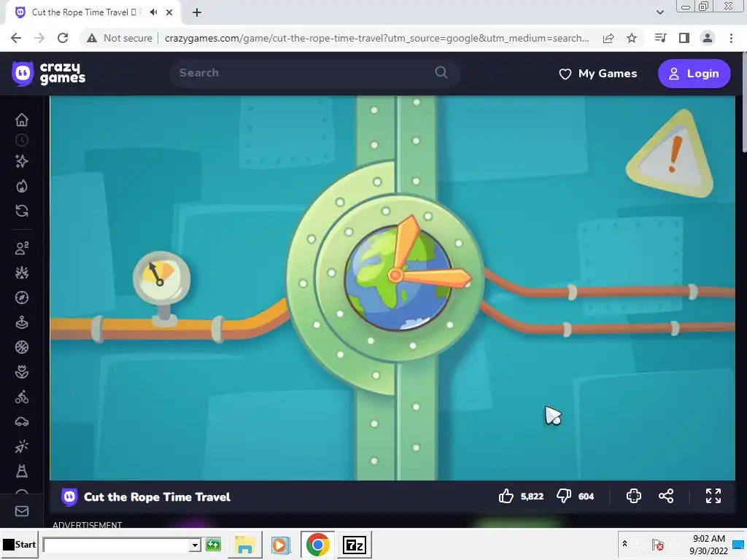This screenshot has height=560, width=747.
Task: Close the Cut the Rope tab
Action: (169, 12)
